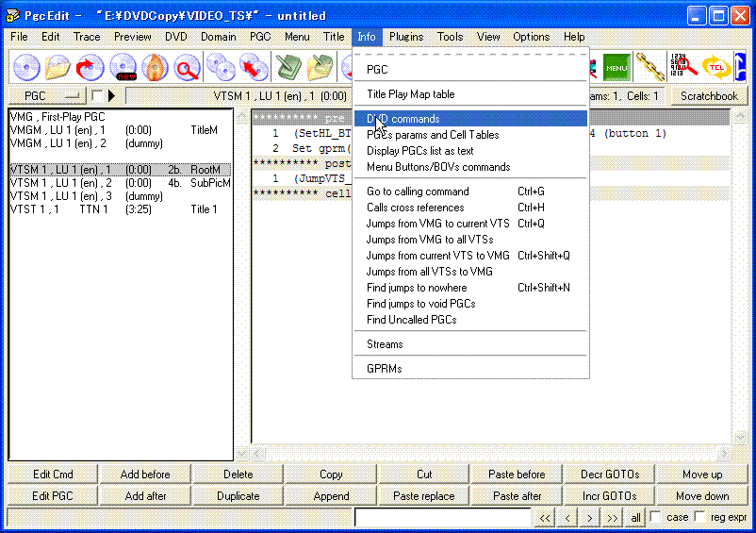Click the Add before button
Image resolution: width=756 pixels, height=533 pixels.
pos(145,475)
